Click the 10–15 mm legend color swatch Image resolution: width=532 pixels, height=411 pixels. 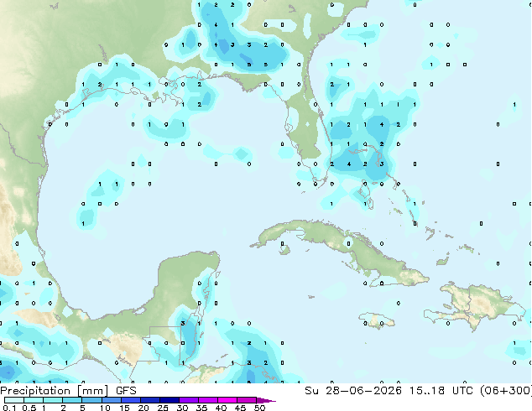click(112, 400)
